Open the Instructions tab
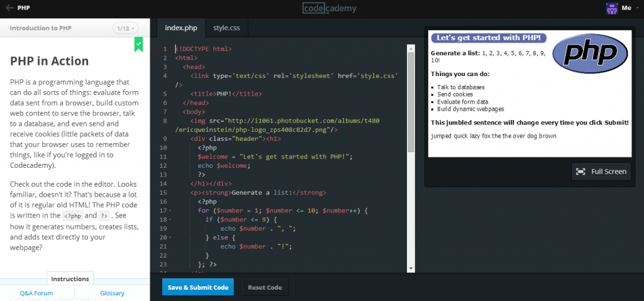This screenshot has width=644, height=301. pyautogui.click(x=70, y=279)
